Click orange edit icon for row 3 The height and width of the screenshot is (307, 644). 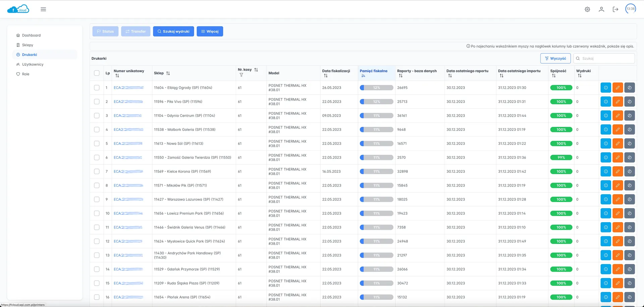(618, 115)
